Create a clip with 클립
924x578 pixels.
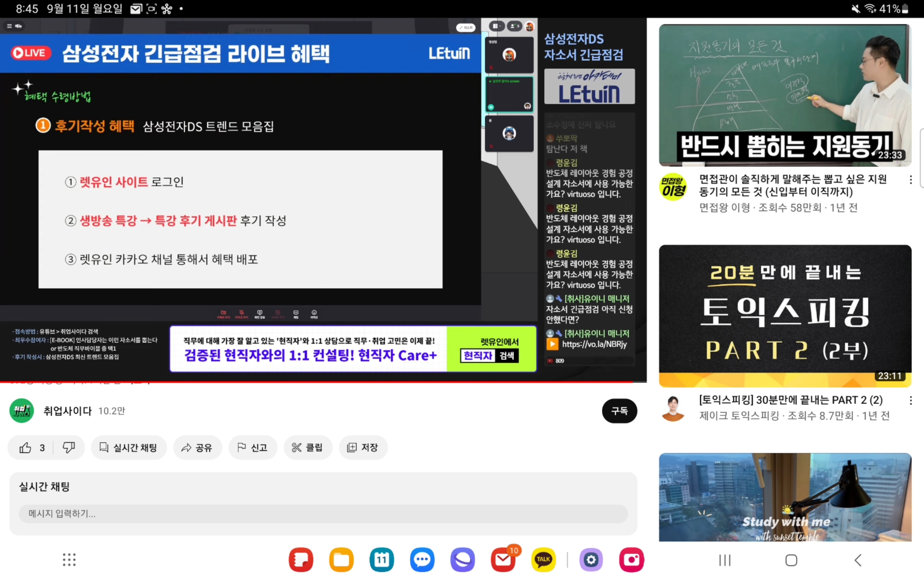[x=308, y=448]
